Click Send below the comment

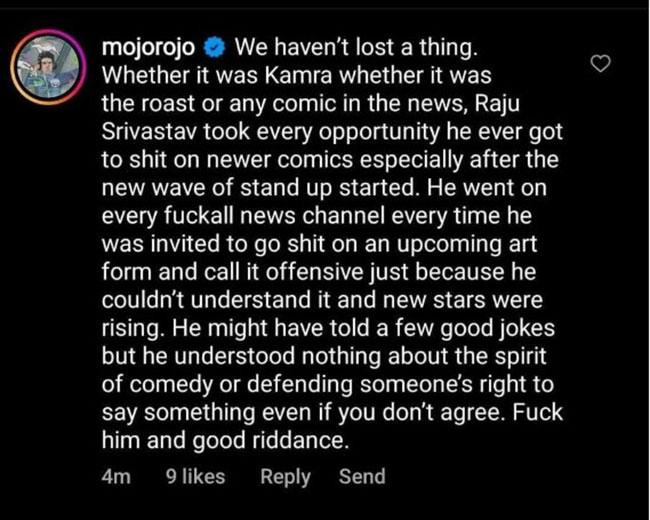click(x=362, y=477)
